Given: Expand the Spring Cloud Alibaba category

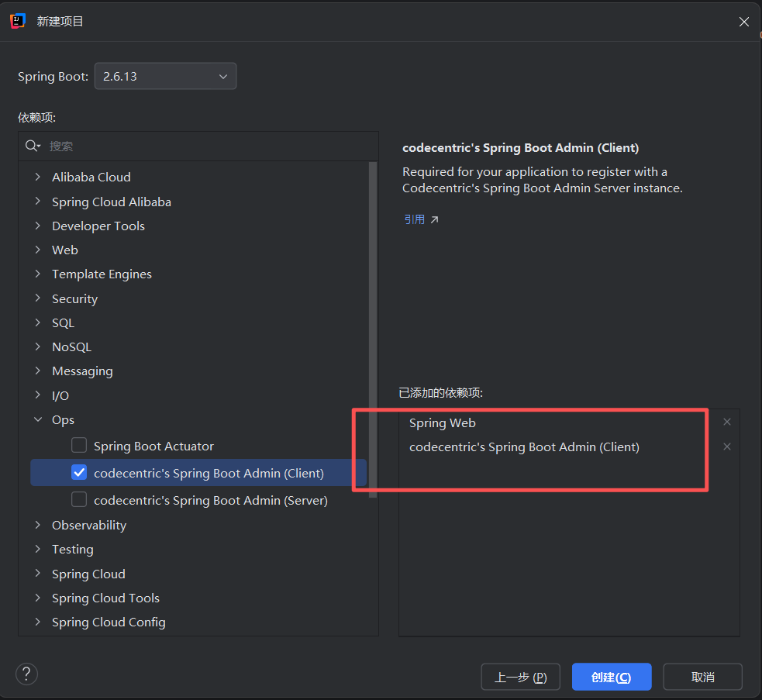Looking at the screenshot, I should click(x=38, y=202).
